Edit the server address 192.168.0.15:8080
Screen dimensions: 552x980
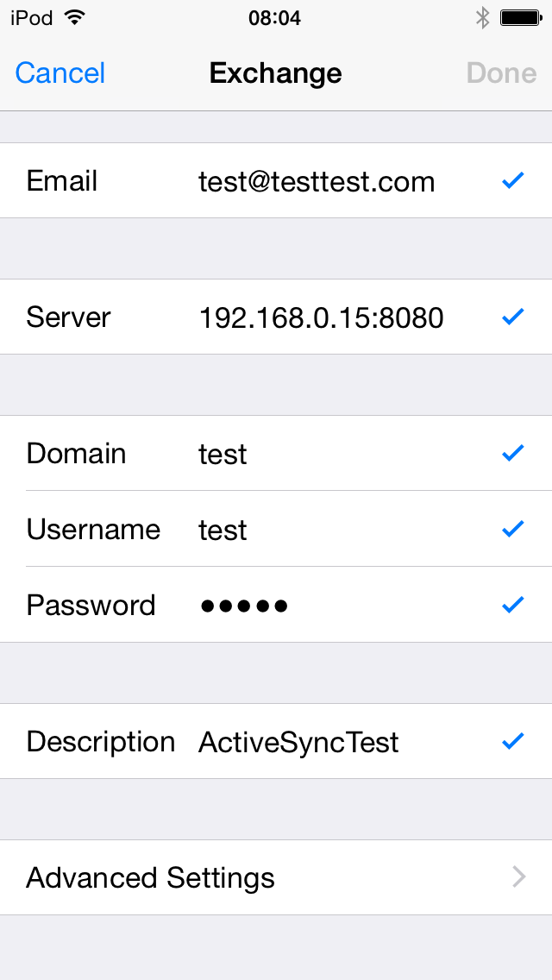pos(321,318)
